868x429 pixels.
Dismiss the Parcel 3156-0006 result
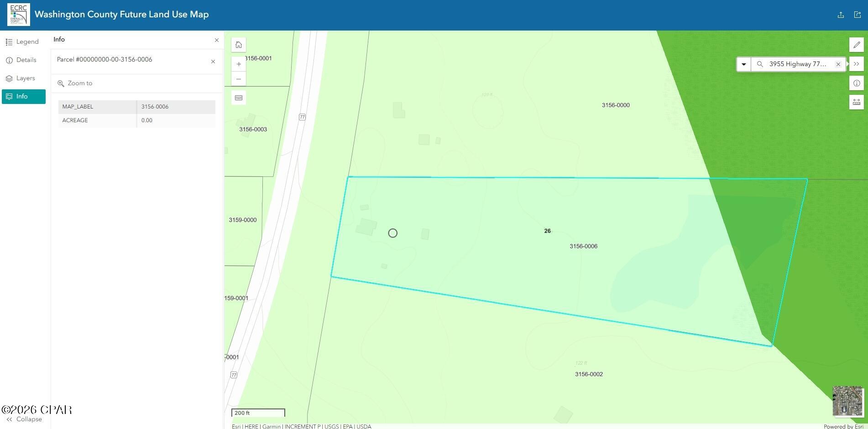click(x=213, y=62)
